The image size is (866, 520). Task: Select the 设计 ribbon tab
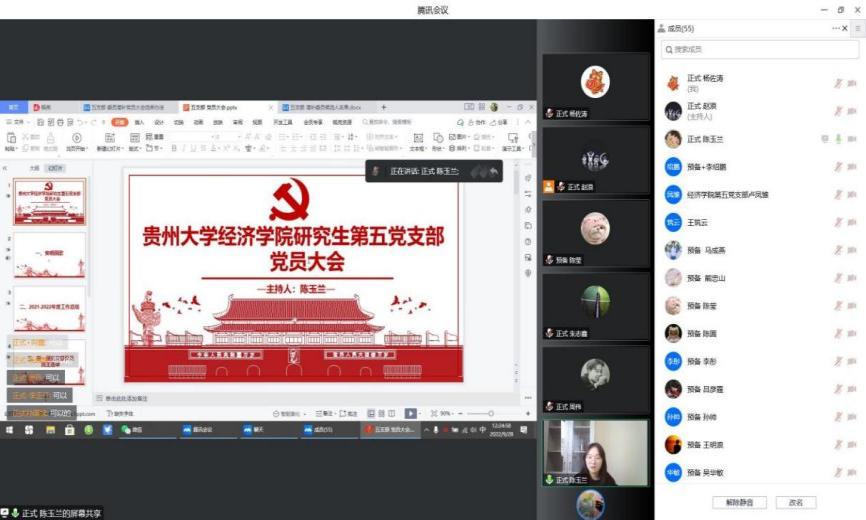tap(159, 122)
